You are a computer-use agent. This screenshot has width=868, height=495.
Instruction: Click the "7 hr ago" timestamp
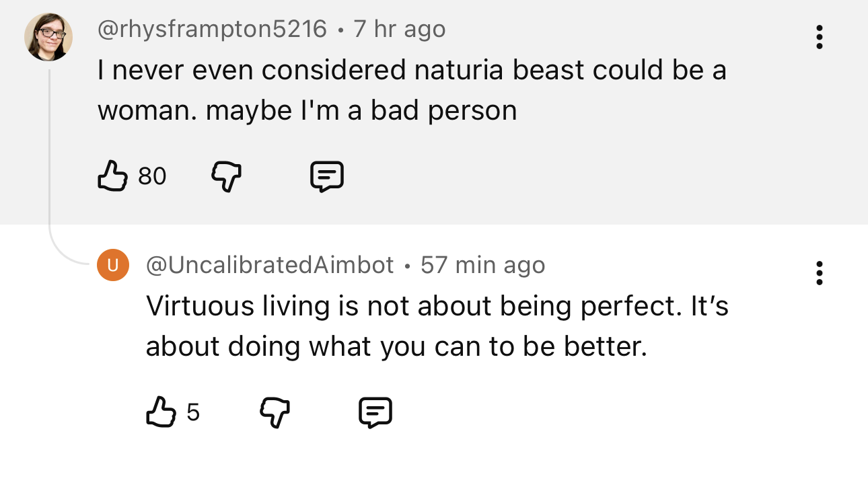point(399,29)
